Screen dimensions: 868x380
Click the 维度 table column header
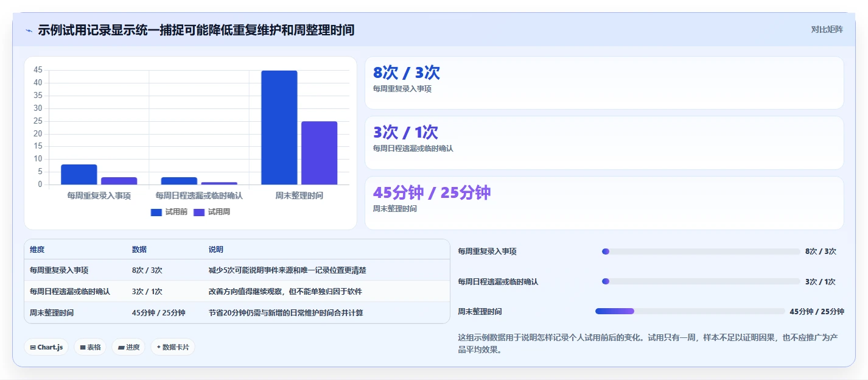pyautogui.click(x=37, y=250)
